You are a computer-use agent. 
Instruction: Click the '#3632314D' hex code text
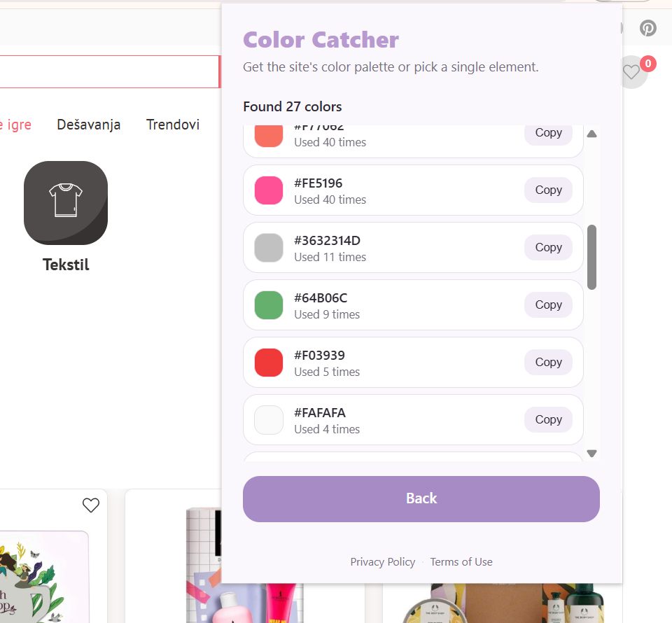click(x=327, y=241)
